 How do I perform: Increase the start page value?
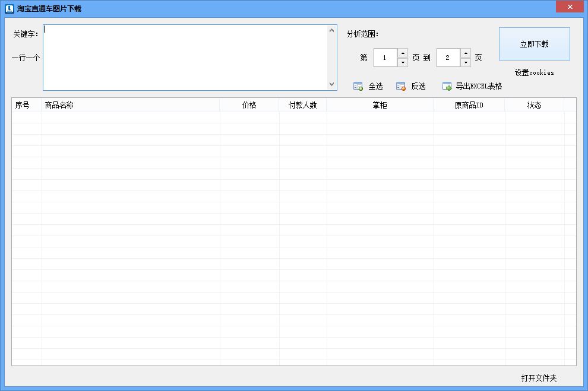click(403, 53)
